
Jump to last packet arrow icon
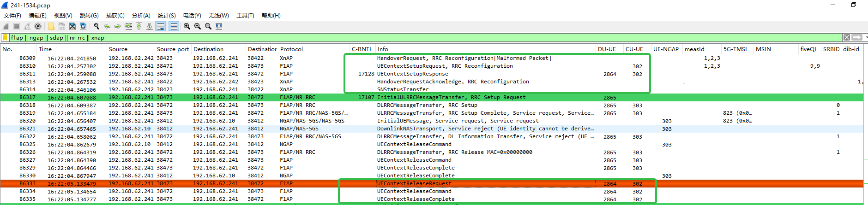pos(150,26)
